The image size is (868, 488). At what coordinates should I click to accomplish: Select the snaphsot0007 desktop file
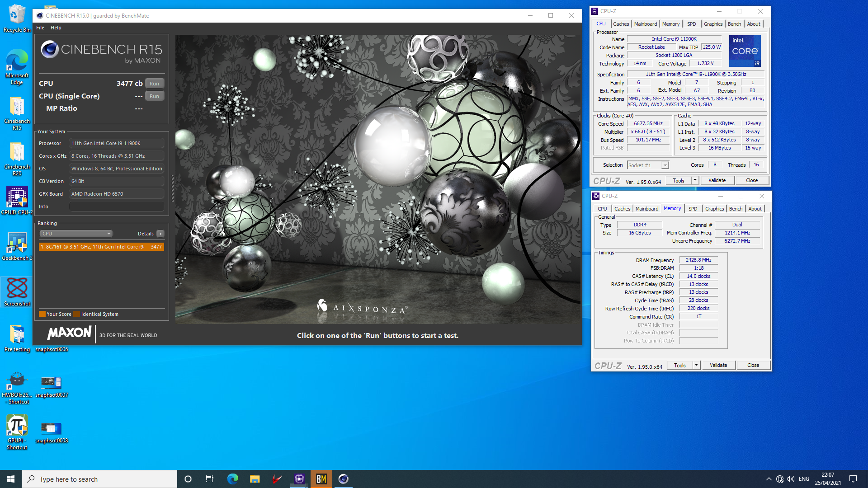pyautogui.click(x=52, y=387)
